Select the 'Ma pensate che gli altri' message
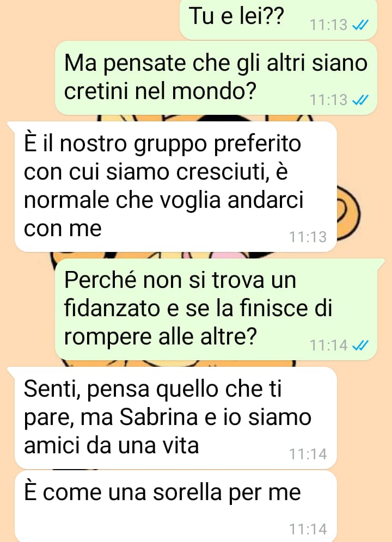Screen dimensions: 392x542 (216, 78)
